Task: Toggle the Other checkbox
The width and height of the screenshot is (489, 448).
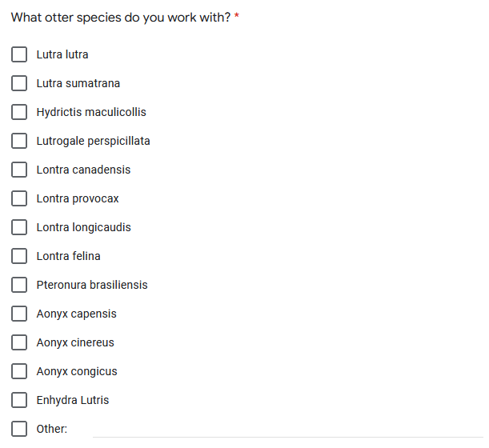Action: pyautogui.click(x=19, y=430)
